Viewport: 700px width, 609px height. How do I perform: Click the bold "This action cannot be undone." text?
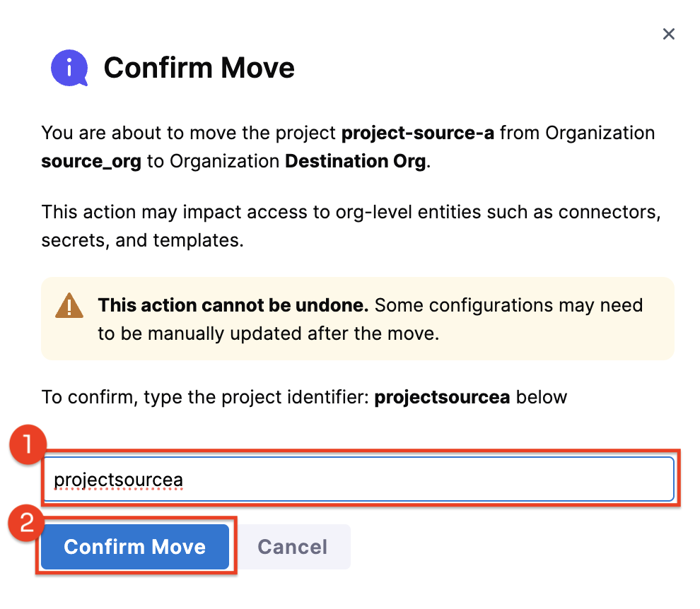click(233, 305)
